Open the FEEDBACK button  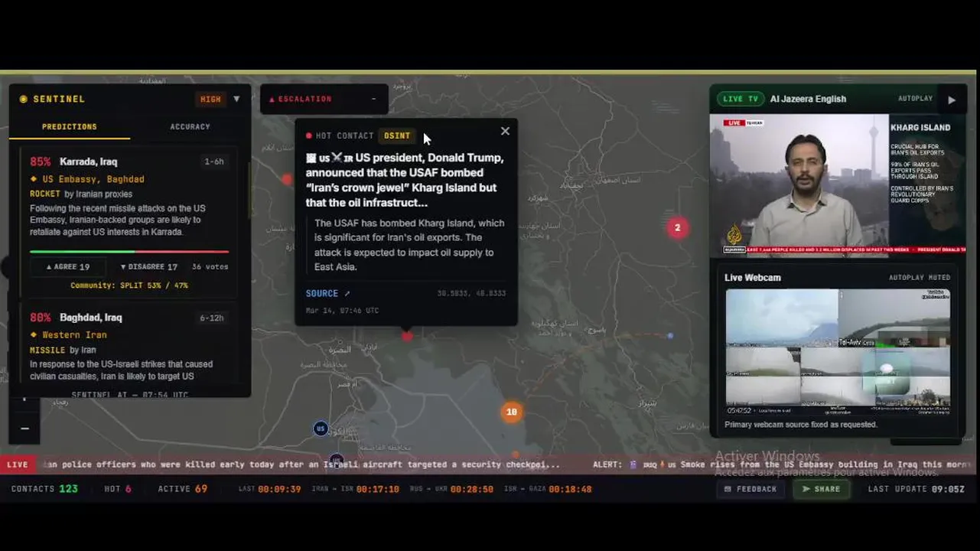click(750, 489)
